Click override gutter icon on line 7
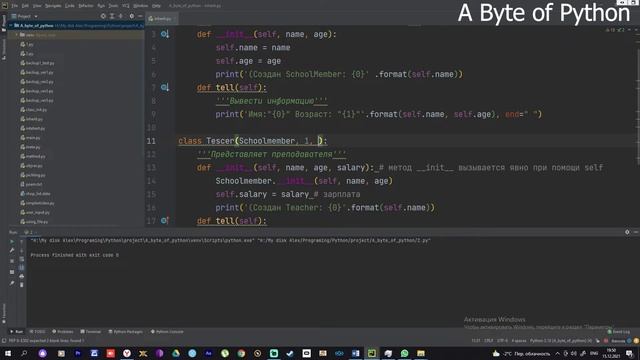 click(x=164, y=87)
